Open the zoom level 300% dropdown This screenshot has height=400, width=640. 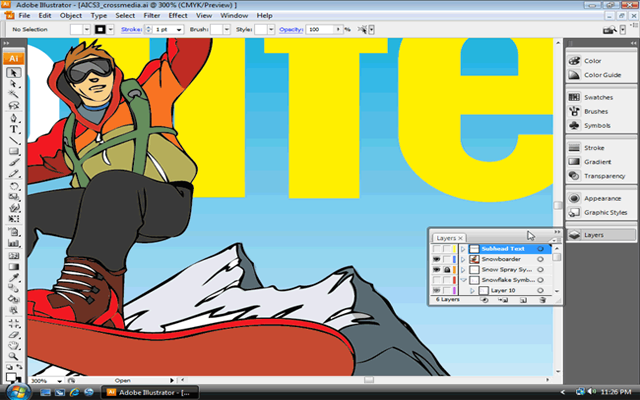click(60, 380)
